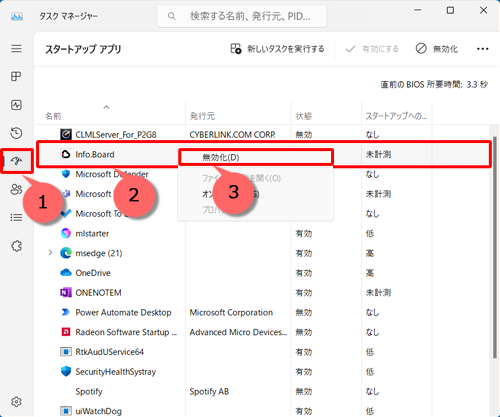Screen dimensions: 500x417
Task: Sort by 名前 column header
Action: [x=53, y=116]
